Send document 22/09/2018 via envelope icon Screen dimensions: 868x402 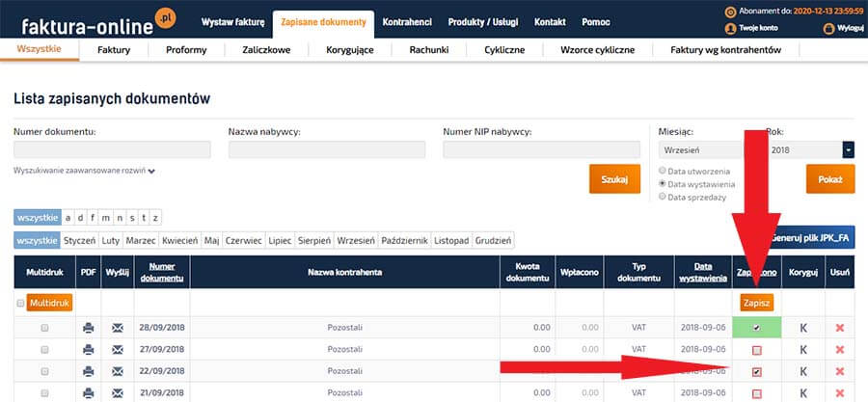tap(118, 371)
